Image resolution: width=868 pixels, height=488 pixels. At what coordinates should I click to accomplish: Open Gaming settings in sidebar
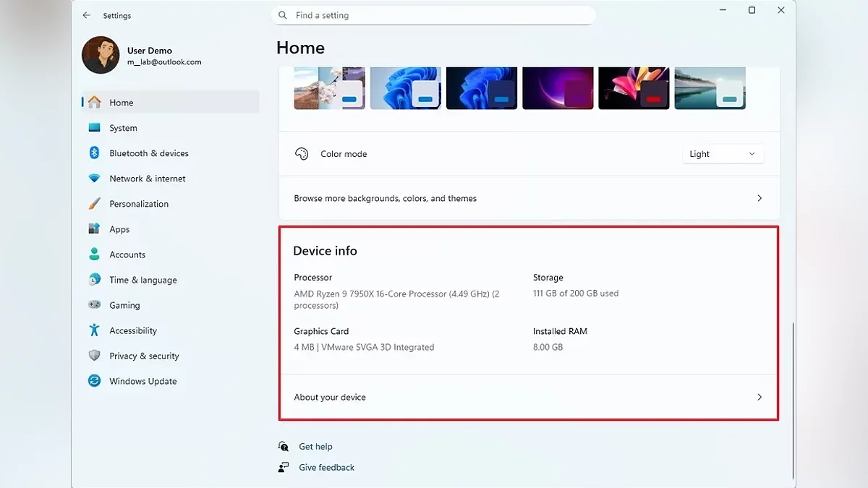click(x=170, y=305)
